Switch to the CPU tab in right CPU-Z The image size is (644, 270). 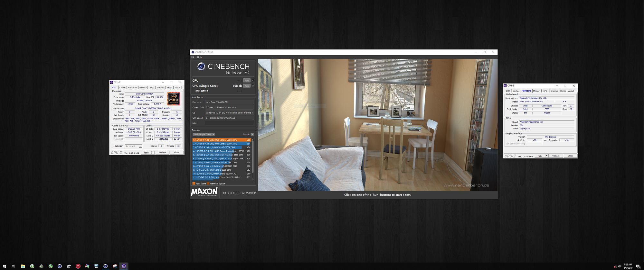[x=508, y=91]
